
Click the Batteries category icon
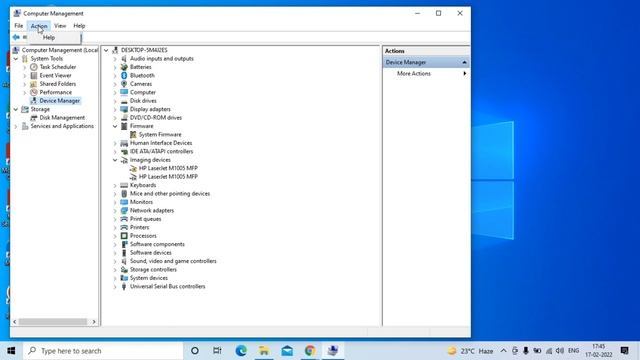pos(124,67)
